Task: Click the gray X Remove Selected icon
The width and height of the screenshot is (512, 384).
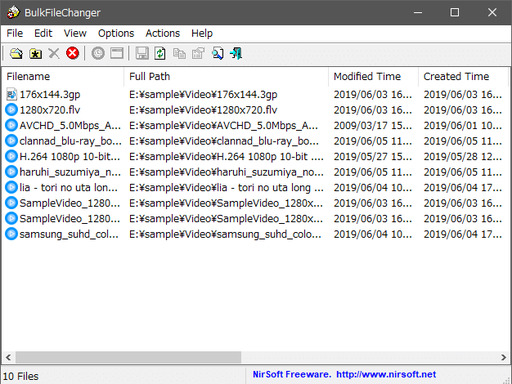Action: [x=54, y=53]
